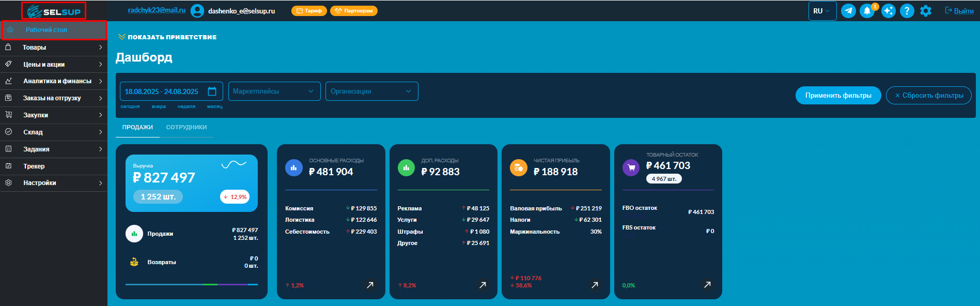980x306 pixels.
Task: Open the help question mark icon
Action: point(907,11)
